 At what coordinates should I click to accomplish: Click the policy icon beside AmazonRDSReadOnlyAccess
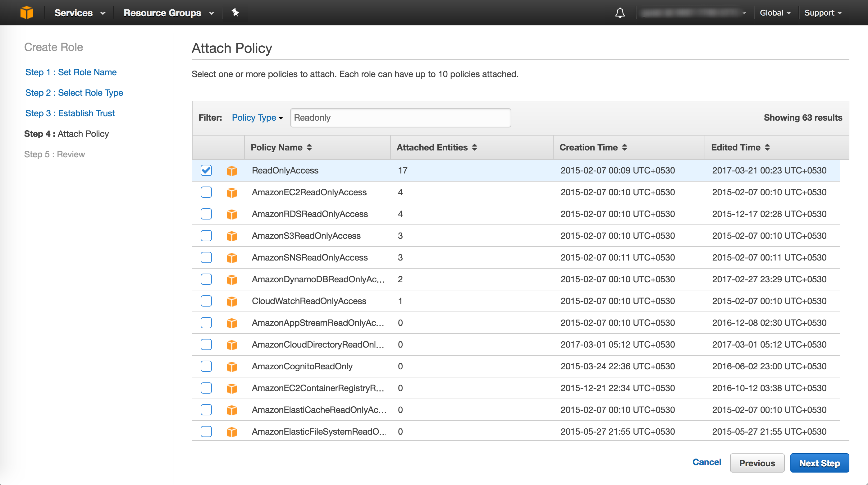(x=232, y=214)
